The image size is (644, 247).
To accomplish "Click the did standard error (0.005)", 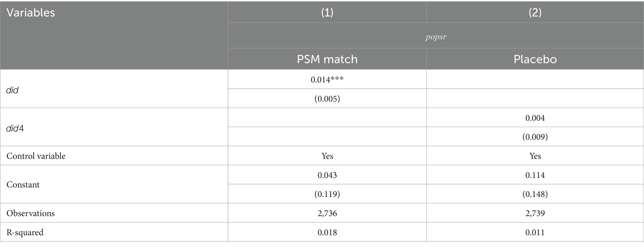I will [327, 99].
